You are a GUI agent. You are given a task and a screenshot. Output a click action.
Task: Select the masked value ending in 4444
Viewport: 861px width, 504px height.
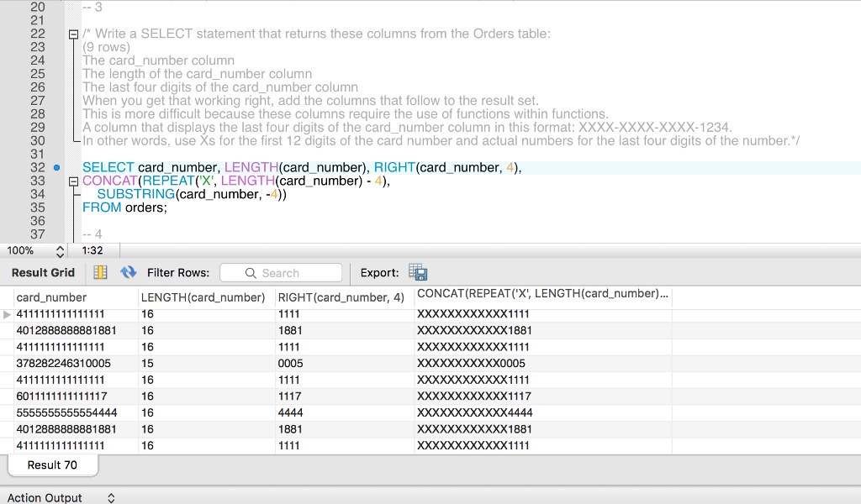pos(474,412)
